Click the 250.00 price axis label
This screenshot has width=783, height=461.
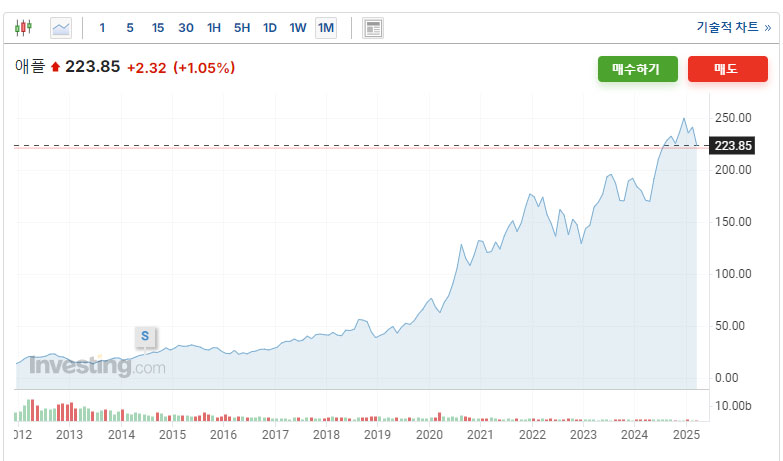pos(733,118)
